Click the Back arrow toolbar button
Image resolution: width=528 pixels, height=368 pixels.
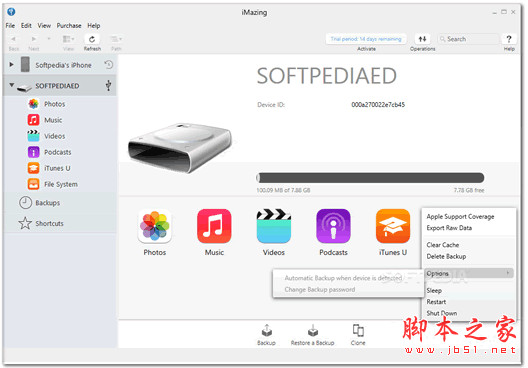click(x=13, y=39)
